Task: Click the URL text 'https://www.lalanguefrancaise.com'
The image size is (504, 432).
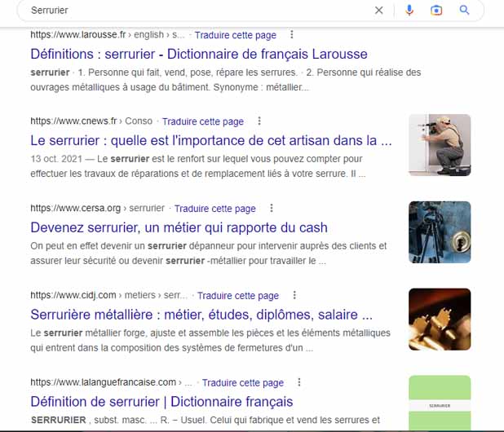Action: 104,382
